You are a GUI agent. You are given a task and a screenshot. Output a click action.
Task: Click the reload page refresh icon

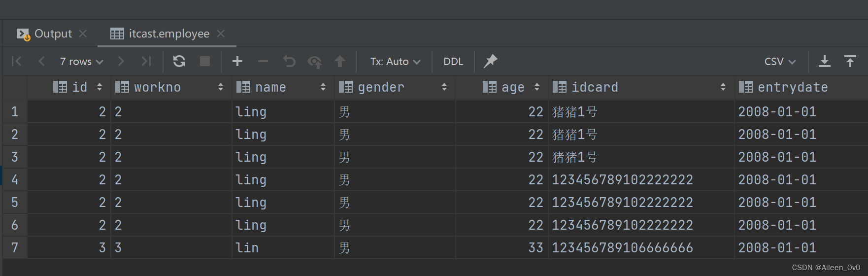tap(179, 61)
